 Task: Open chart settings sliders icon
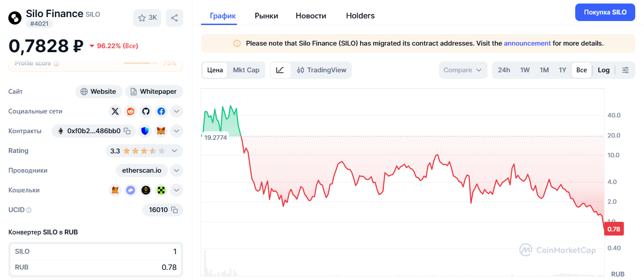point(626,70)
